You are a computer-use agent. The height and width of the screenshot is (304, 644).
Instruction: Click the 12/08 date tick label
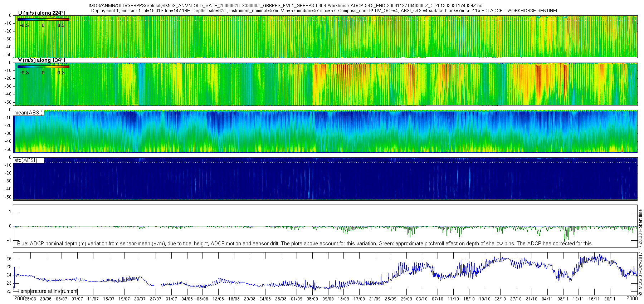pyautogui.click(x=218, y=299)
